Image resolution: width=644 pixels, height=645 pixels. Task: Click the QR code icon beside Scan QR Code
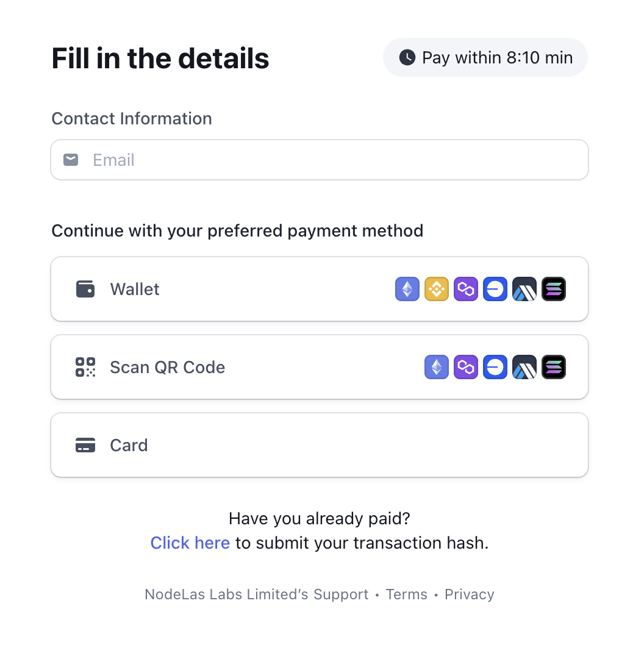coord(85,367)
